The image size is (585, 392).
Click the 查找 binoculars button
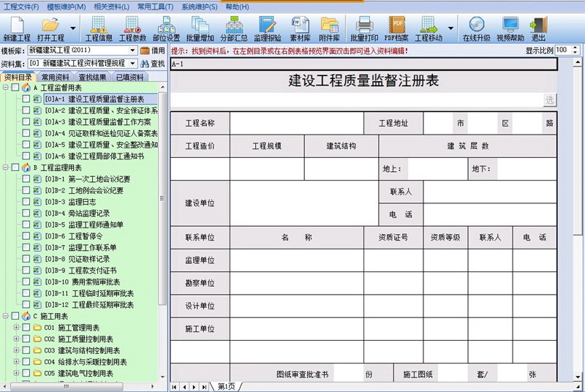[x=153, y=64]
